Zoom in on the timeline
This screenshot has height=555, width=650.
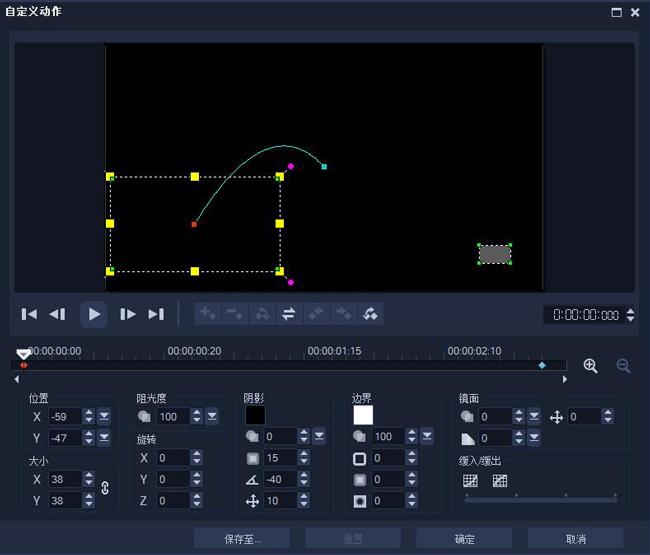click(590, 366)
